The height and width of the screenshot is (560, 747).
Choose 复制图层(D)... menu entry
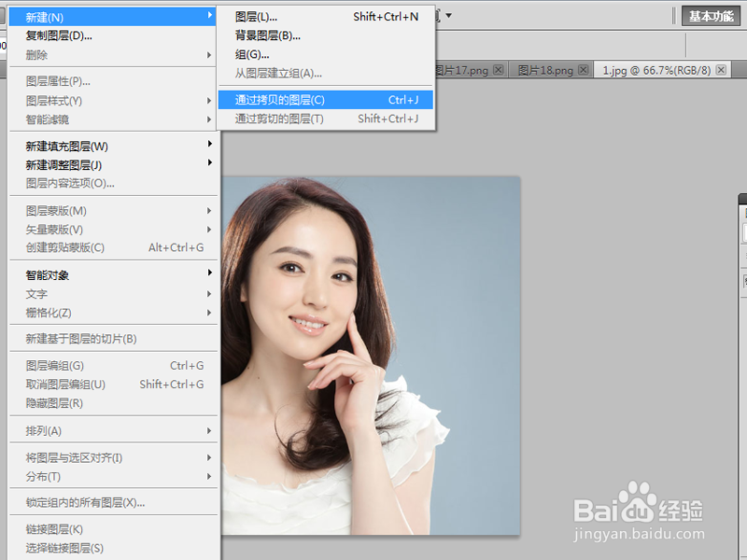pyautogui.click(x=112, y=35)
